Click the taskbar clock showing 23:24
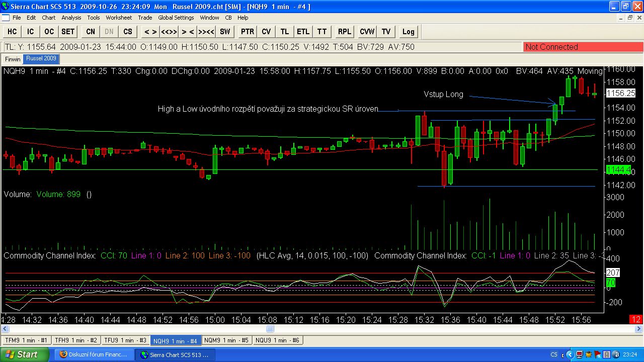The image size is (644, 362). click(630, 354)
